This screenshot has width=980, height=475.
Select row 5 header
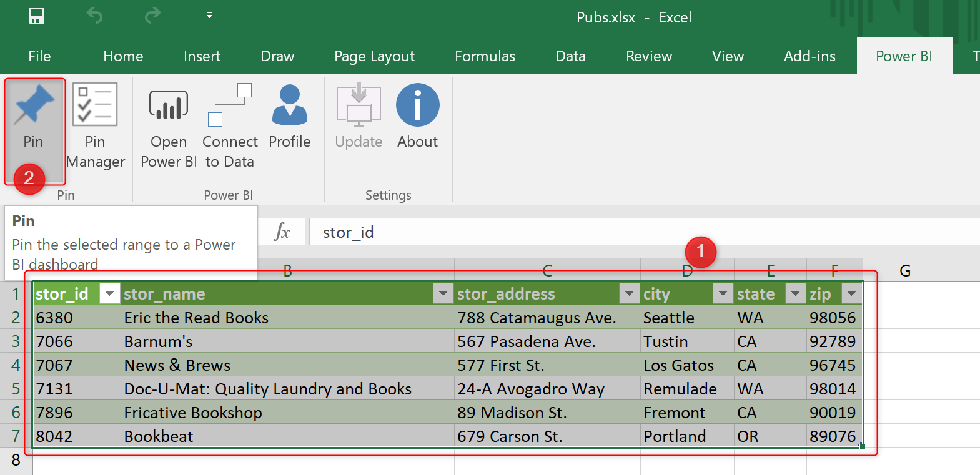16,388
